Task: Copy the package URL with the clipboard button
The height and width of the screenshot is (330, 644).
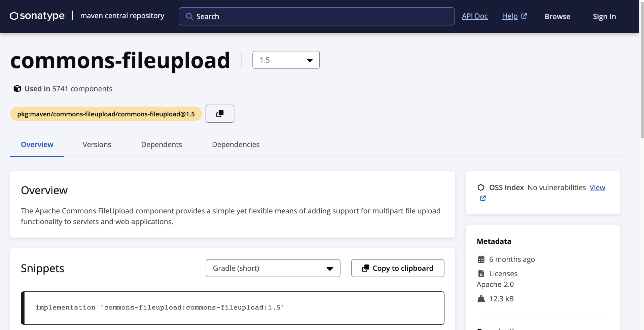Action: point(220,114)
